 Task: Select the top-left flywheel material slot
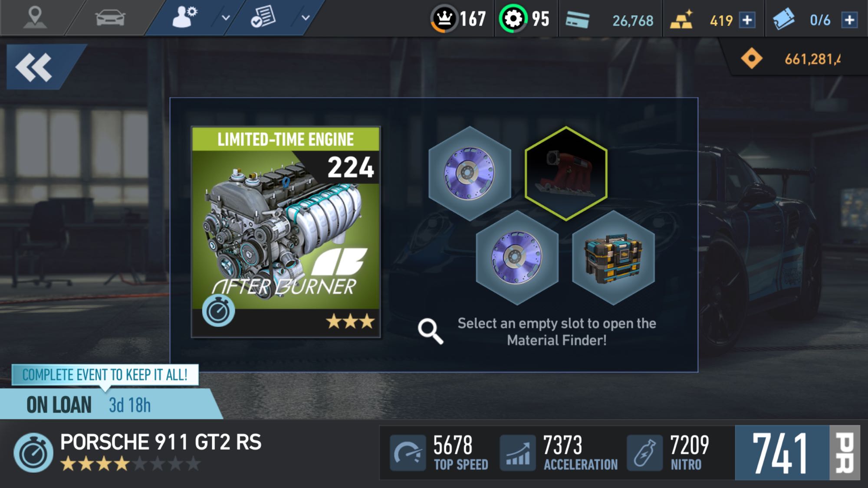(470, 174)
